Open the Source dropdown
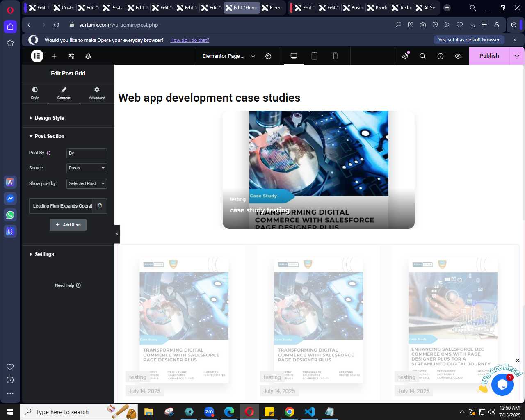Viewport: 525px width, 420px height. (x=87, y=168)
